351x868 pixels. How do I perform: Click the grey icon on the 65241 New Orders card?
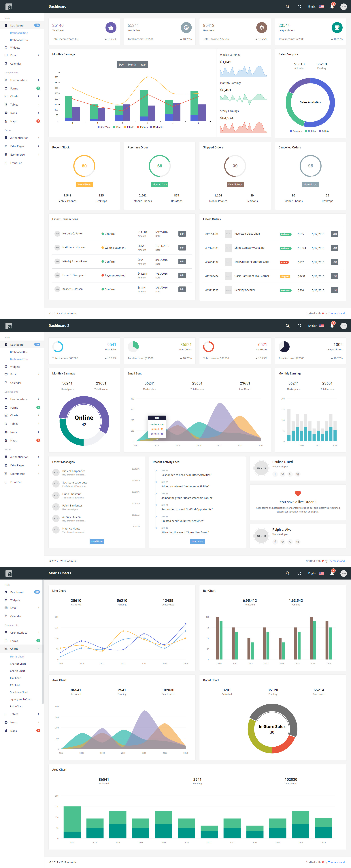pos(186,28)
